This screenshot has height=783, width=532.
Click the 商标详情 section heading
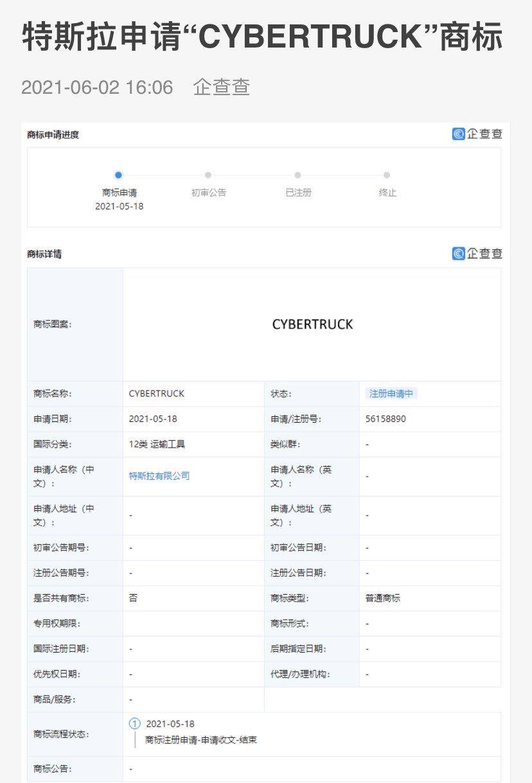click(44, 254)
